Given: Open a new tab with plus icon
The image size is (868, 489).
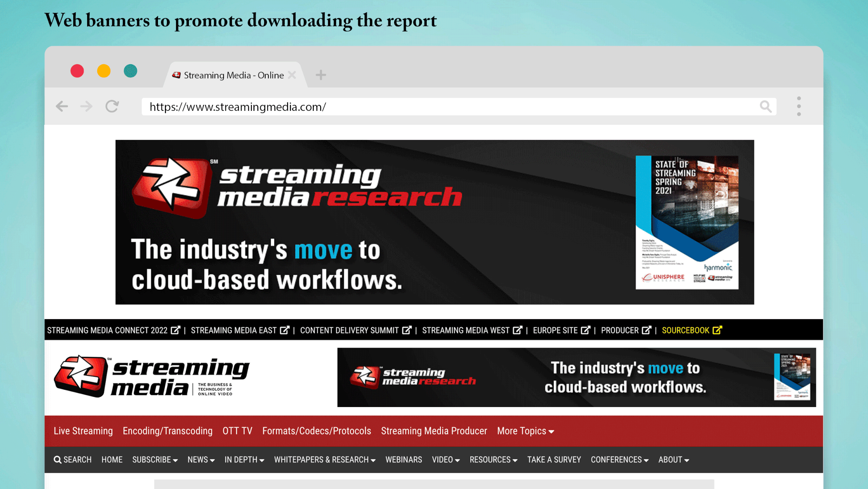Looking at the screenshot, I should pos(321,75).
